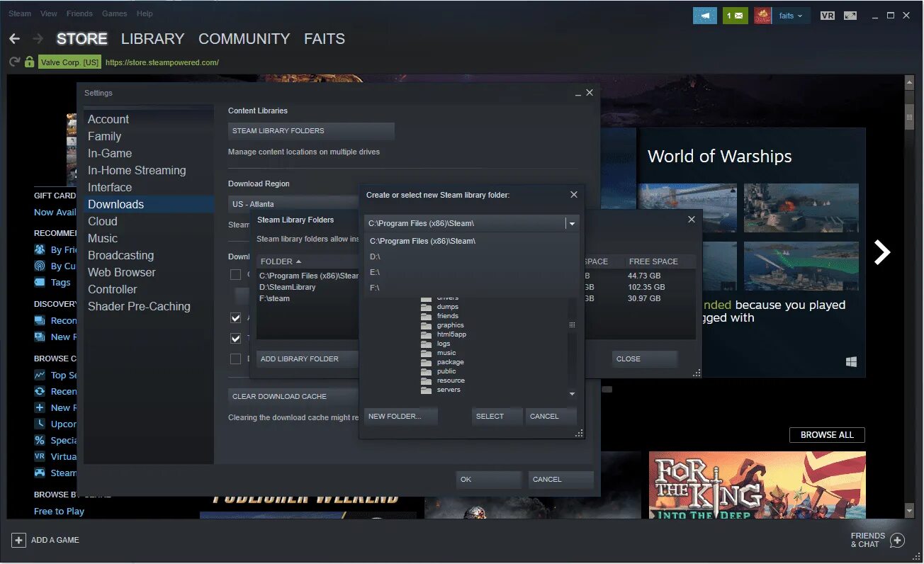Open the servers folder icon
This screenshot has width=924, height=564.
click(426, 390)
